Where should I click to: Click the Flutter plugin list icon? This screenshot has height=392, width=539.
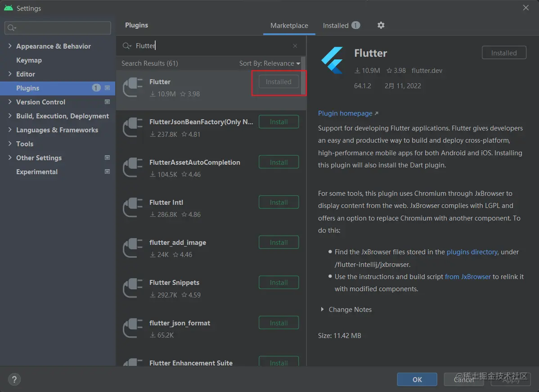pos(133,87)
